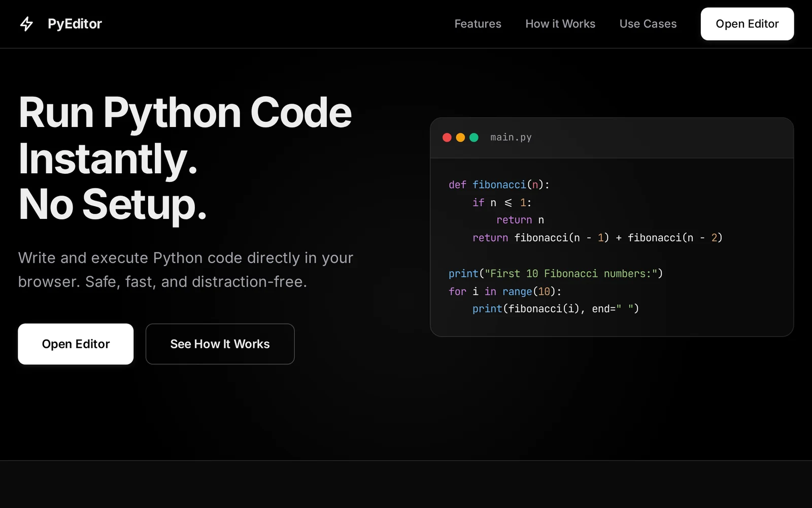Click the 'return n' code line
Image resolution: width=812 pixels, height=508 pixels.
520,220
